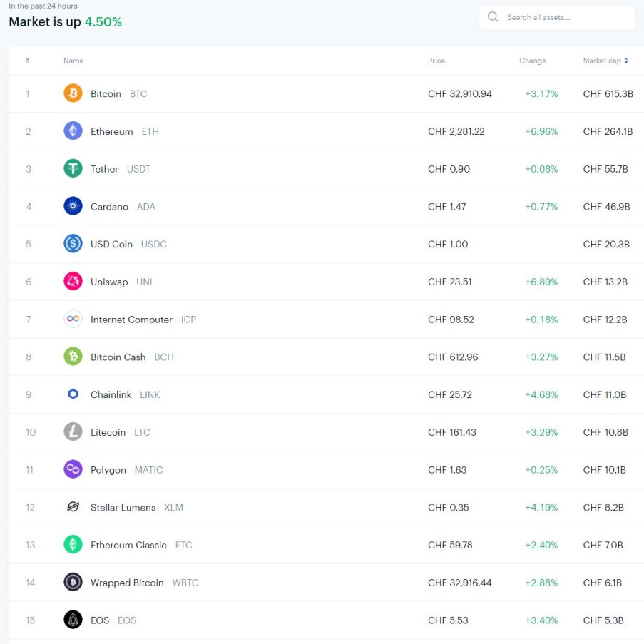Open the Ethereum diamond logo icon
The image size is (644, 644).
click(73, 131)
